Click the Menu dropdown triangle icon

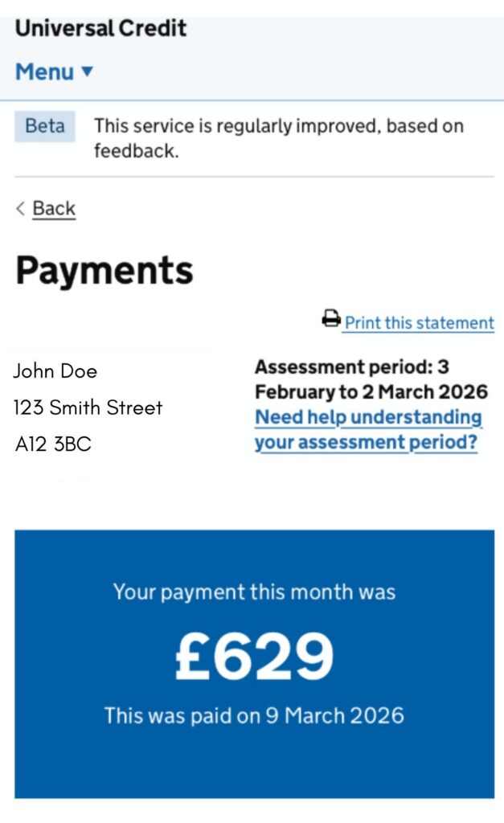(87, 71)
